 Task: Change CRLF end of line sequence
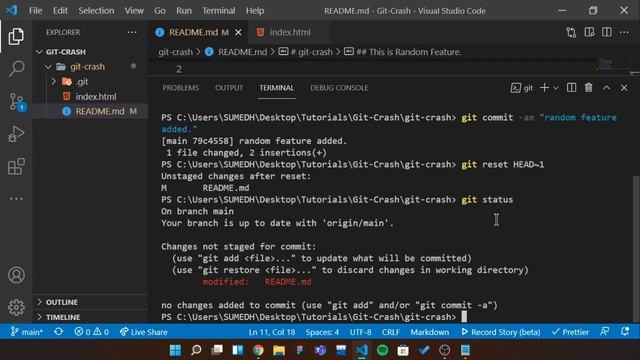(391, 332)
